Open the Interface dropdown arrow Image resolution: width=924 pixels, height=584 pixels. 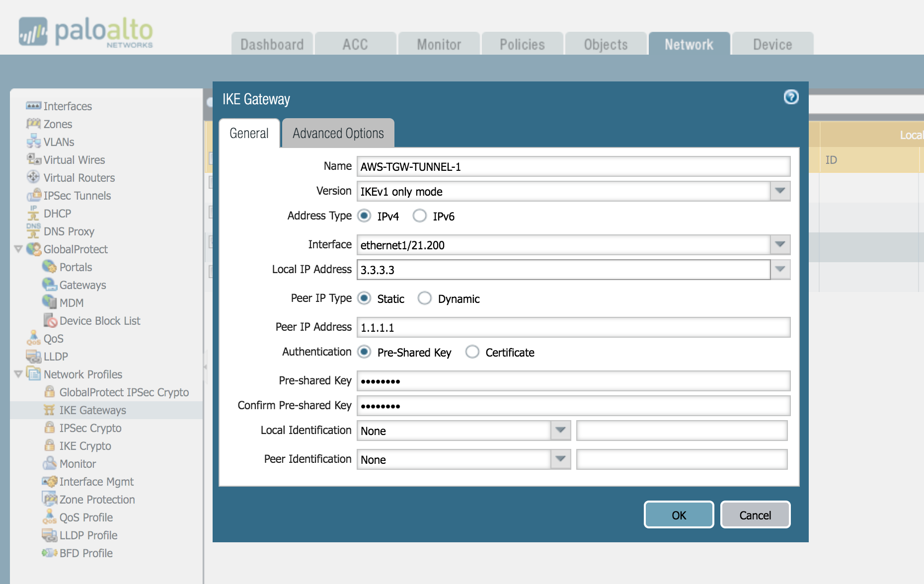click(x=780, y=245)
